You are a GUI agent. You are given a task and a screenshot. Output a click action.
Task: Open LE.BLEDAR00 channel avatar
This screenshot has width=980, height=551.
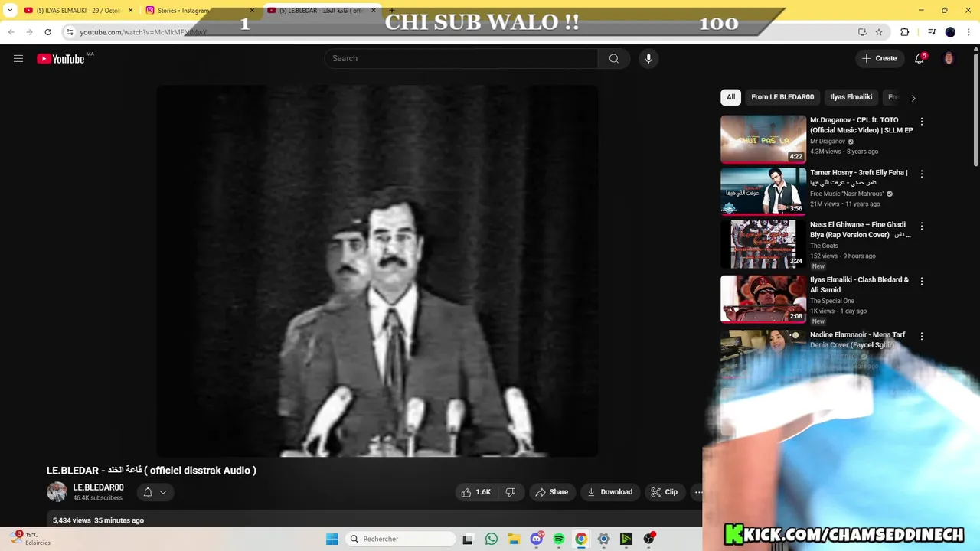point(57,492)
